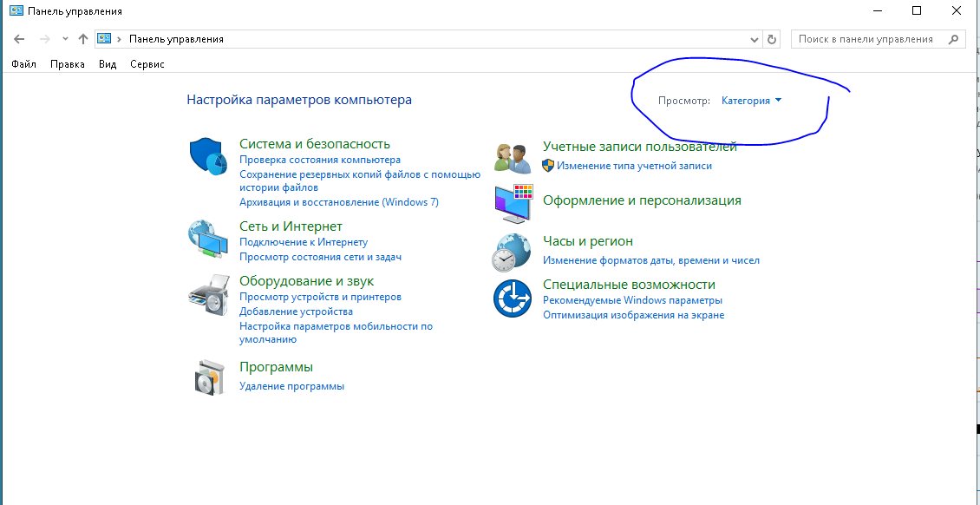
Task: Click Настройка параметров мобильности по умолчанию
Action: click(336, 332)
